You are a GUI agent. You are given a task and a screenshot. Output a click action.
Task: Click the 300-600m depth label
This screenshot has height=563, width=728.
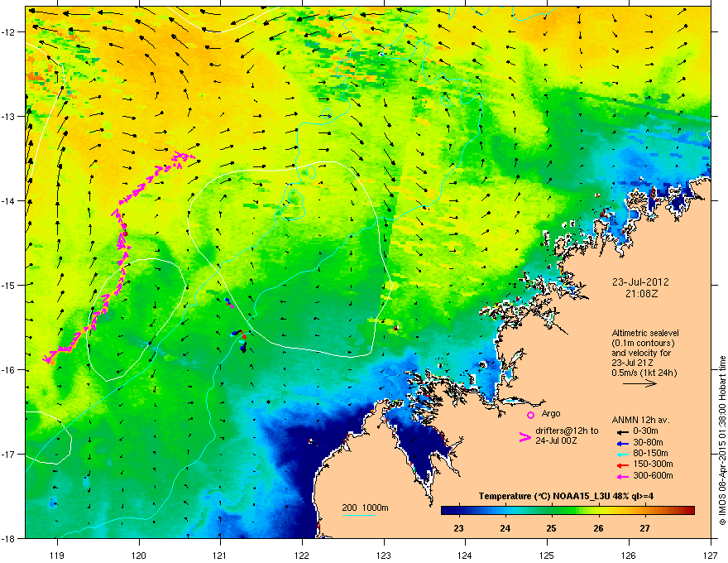tap(653, 475)
